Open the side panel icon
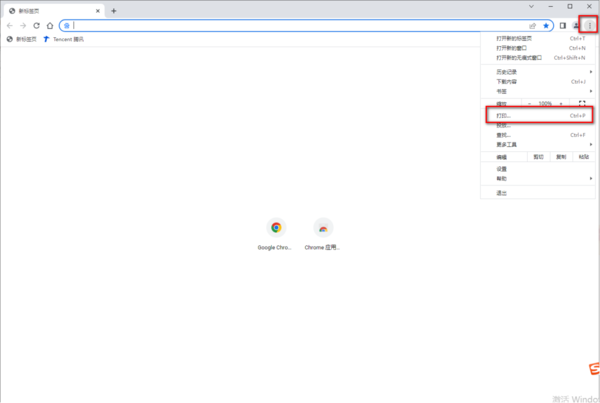 tap(562, 26)
